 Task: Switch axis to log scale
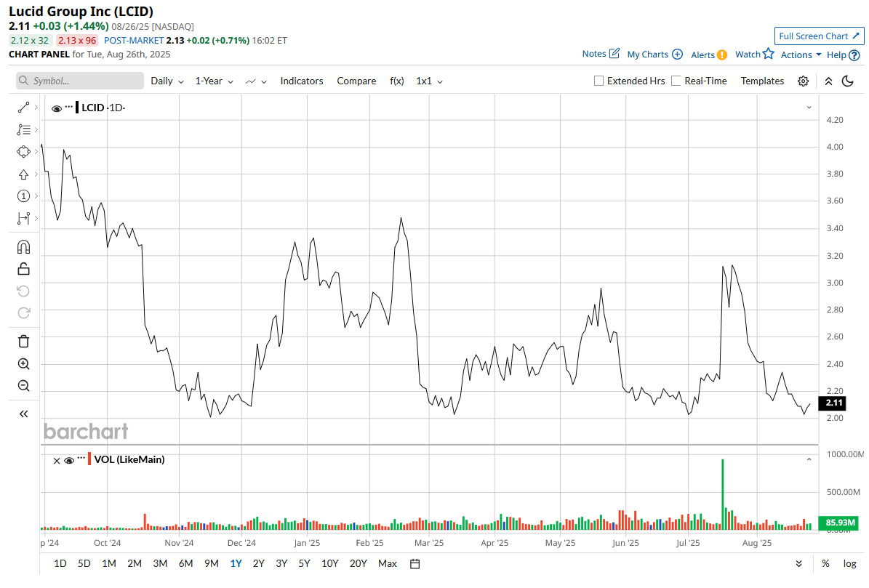(849, 563)
